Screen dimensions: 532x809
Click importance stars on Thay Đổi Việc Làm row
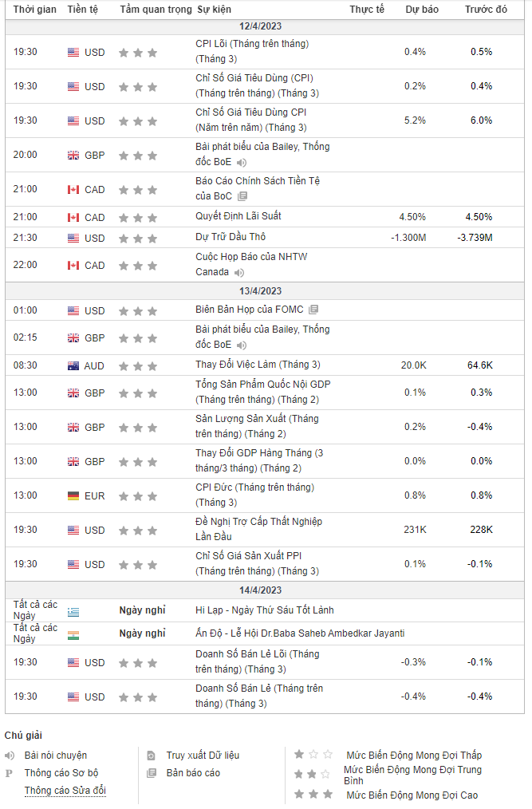pos(138,365)
